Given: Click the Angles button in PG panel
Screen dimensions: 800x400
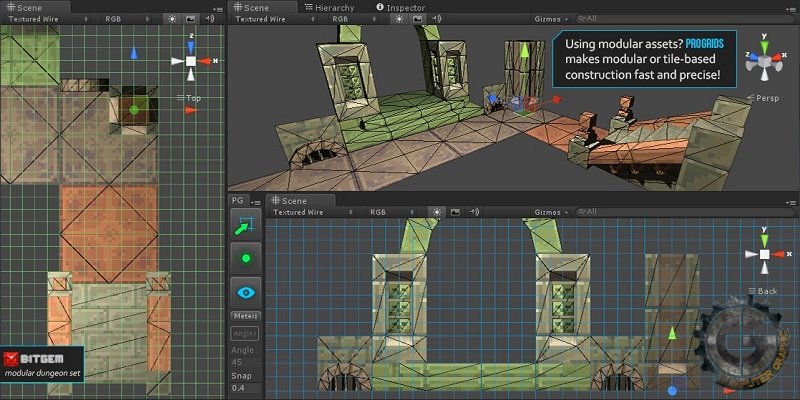Looking at the screenshot, I should [x=245, y=334].
